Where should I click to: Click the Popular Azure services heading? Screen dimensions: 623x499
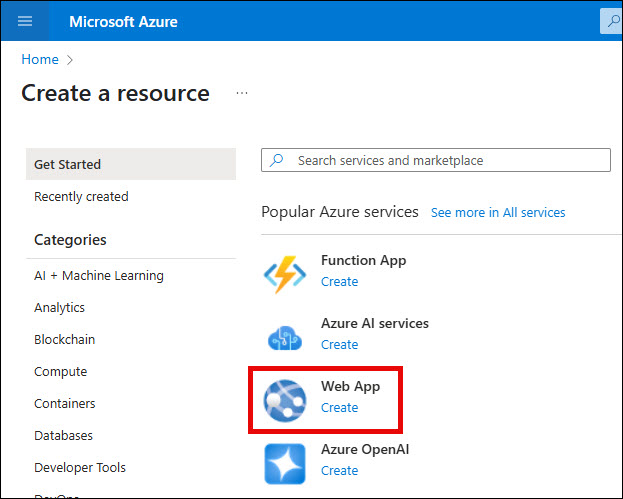click(340, 212)
